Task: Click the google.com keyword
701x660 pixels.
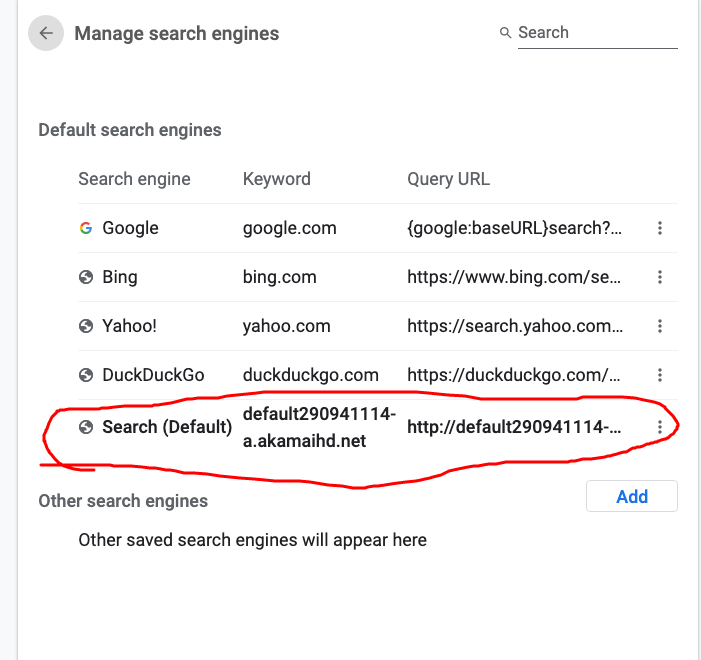Action: click(290, 228)
